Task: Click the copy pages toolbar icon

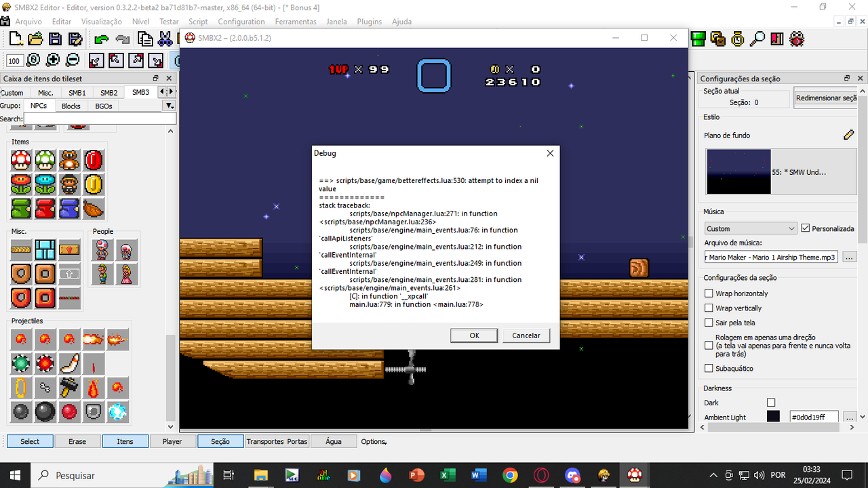Action: click(144, 39)
